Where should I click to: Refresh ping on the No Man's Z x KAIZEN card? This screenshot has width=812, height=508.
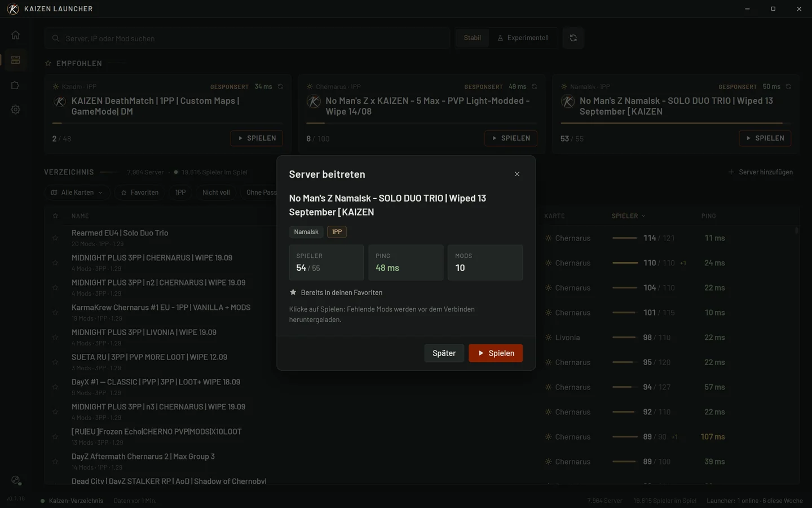534,87
